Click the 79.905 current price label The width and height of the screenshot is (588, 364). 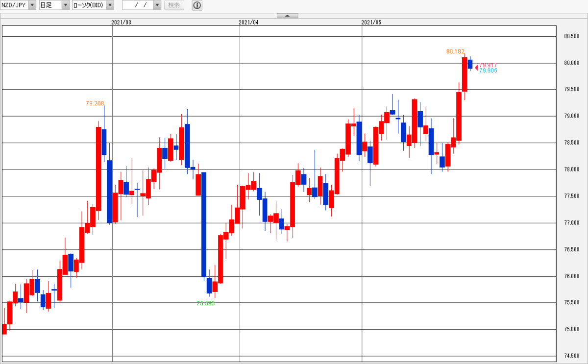click(x=488, y=71)
